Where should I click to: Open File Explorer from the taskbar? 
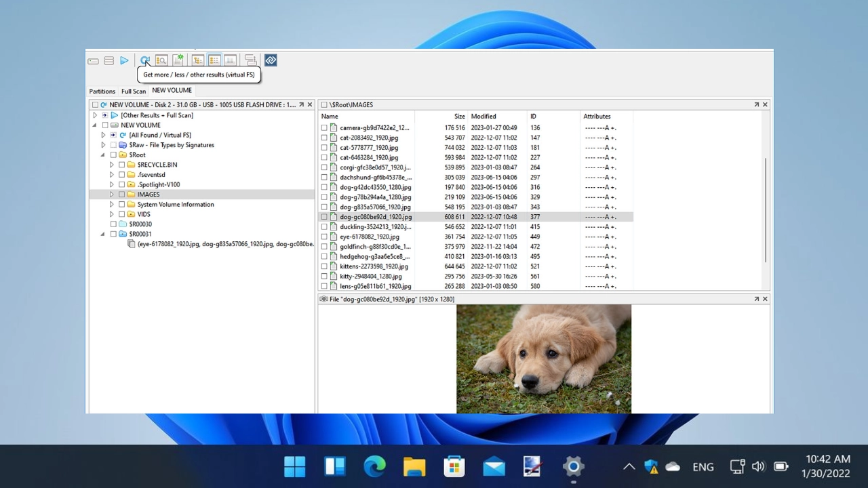click(x=414, y=466)
